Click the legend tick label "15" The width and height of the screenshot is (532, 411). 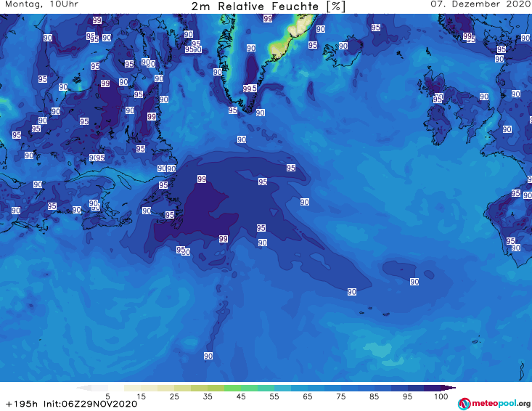[x=141, y=396]
